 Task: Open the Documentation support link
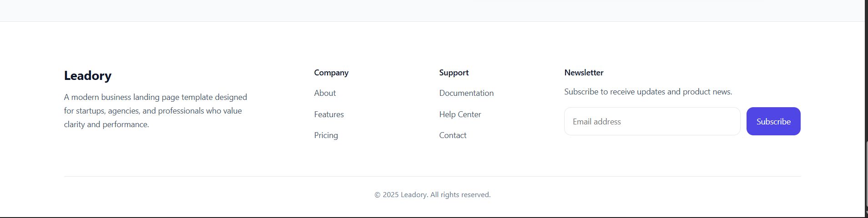466,93
